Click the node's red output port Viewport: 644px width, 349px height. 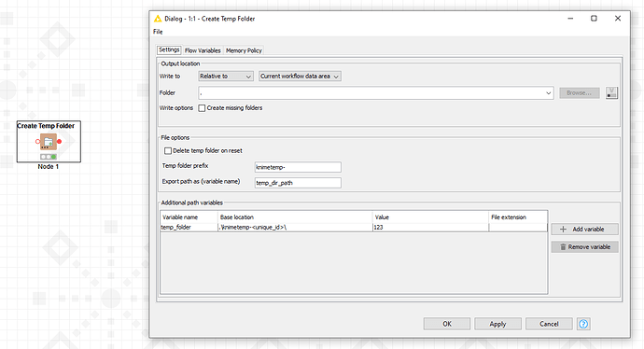tap(59, 142)
